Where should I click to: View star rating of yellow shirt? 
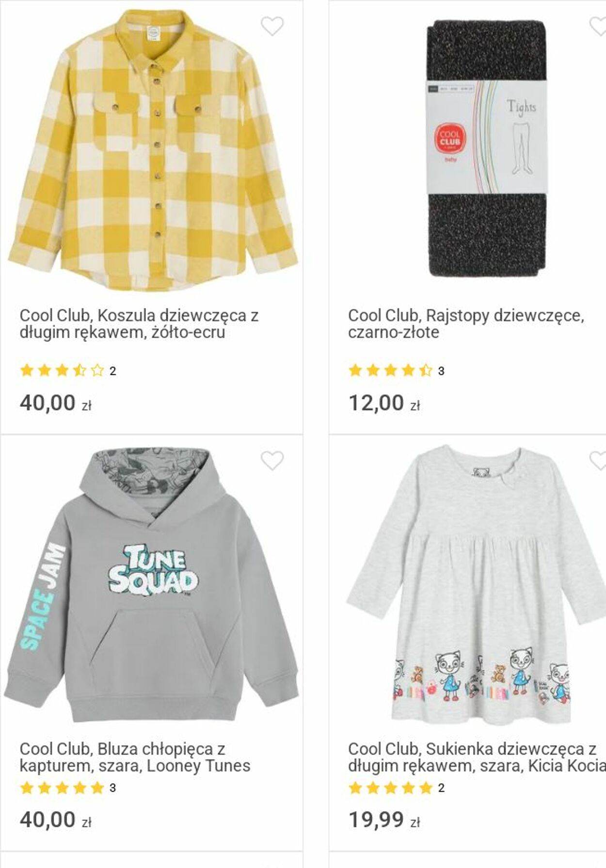pyautogui.click(x=62, y=371)
